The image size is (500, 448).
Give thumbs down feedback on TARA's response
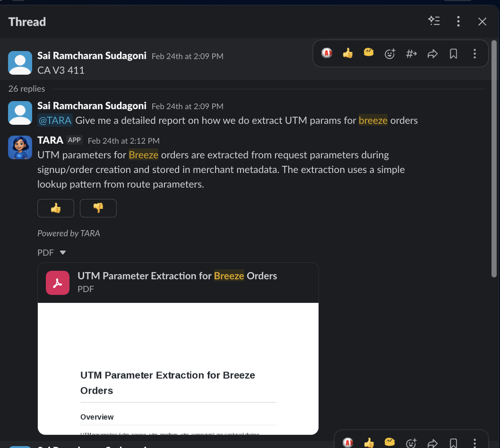[98, 208]
